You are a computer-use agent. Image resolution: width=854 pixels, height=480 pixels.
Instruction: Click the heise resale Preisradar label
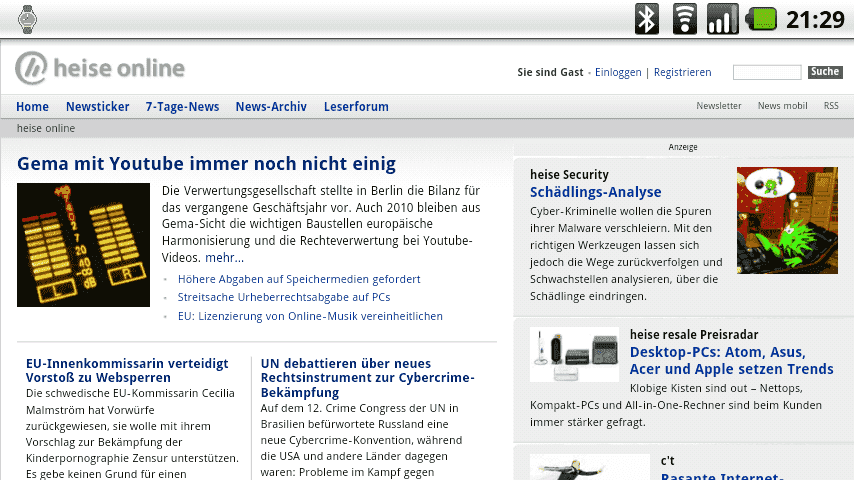pyautogui.click(x=694, y=335)
